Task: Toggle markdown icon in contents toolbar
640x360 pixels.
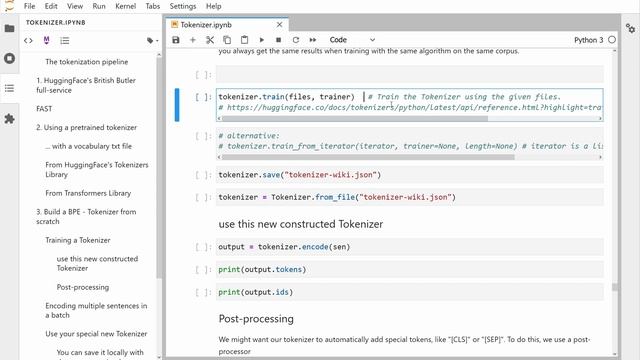Action: point(46,40)
